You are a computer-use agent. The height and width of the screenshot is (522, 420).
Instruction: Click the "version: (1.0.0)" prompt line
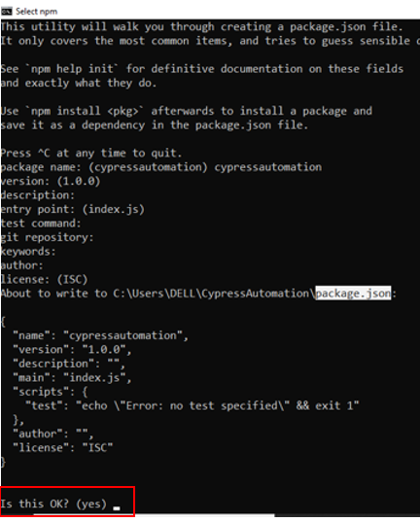pyautogui.click(x=51, y=181)
